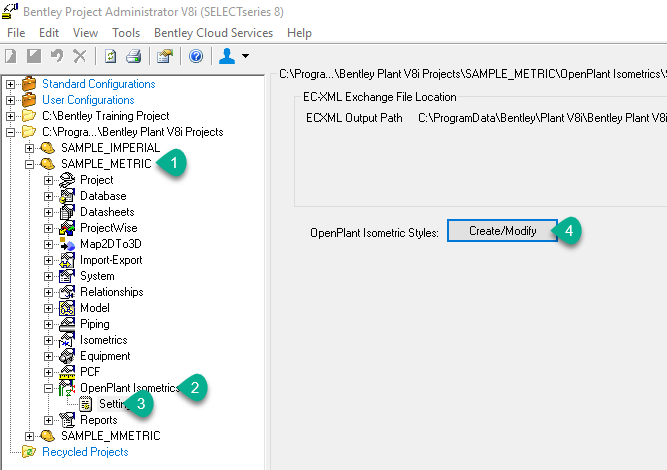Click the System node icon

pos(67,276)
